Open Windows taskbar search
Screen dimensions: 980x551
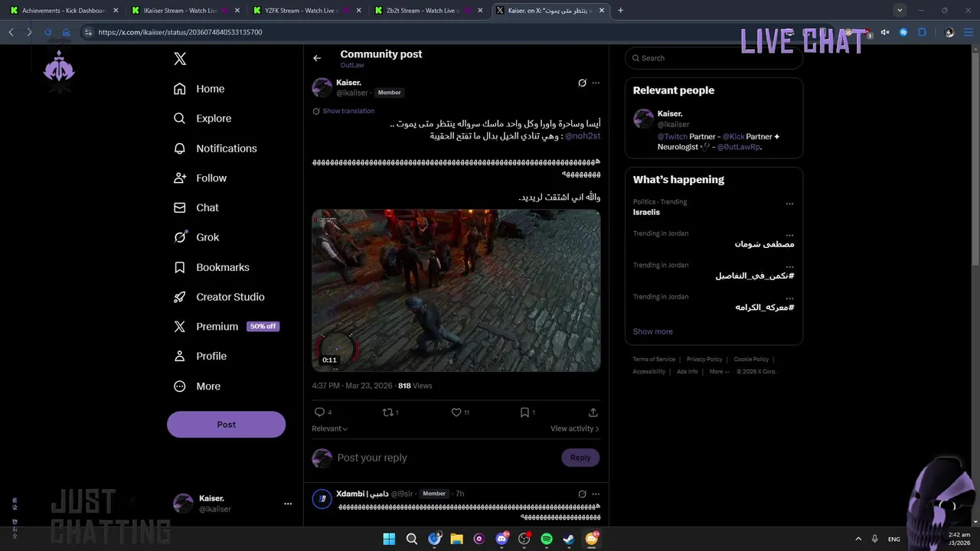(412, 539)
